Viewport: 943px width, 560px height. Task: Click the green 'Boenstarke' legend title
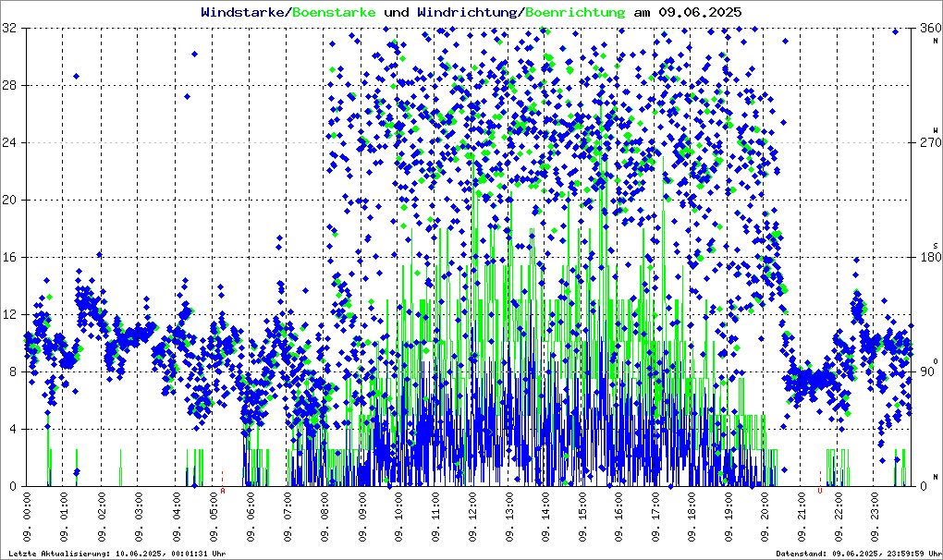pyautogui.click(x=333, y=12)
